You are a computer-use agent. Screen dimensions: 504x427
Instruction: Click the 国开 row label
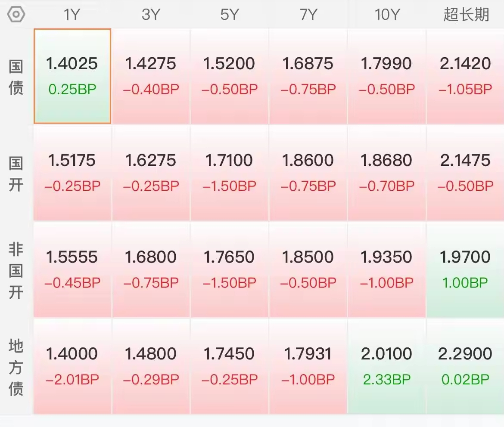16,174
